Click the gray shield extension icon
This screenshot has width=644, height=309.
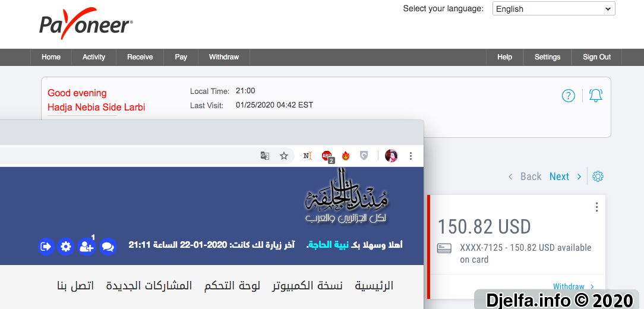point(364,156)
